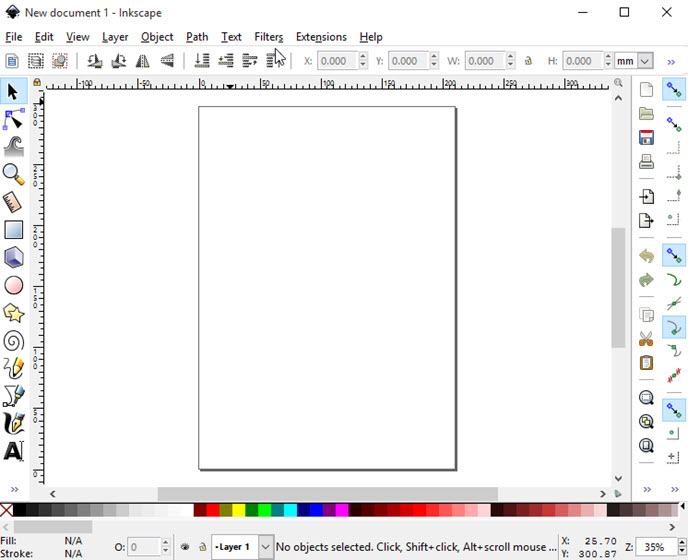Toggle Layer 1 visibility eye icon

point(185,547)
